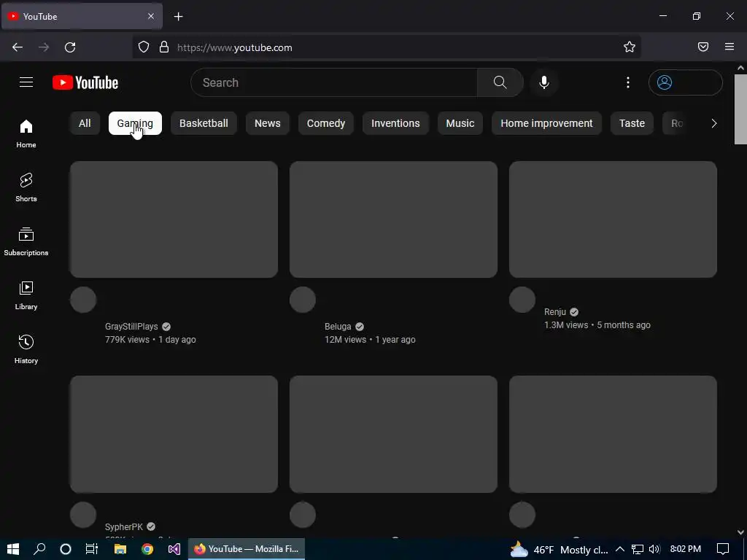The height and width of the screenshot is (560, 747).
Task: Open Shorts in sidebar
Action: tap(26, 187)
